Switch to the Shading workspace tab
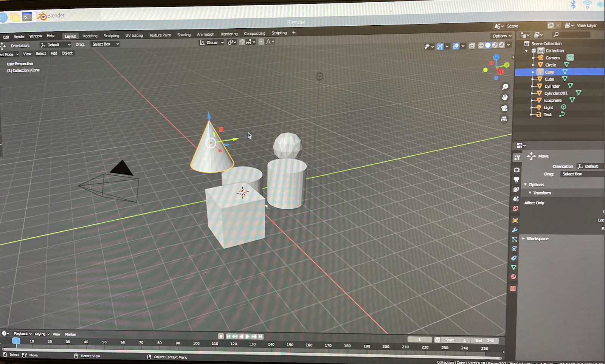This screenshot has height=364, width=605. 184,34
